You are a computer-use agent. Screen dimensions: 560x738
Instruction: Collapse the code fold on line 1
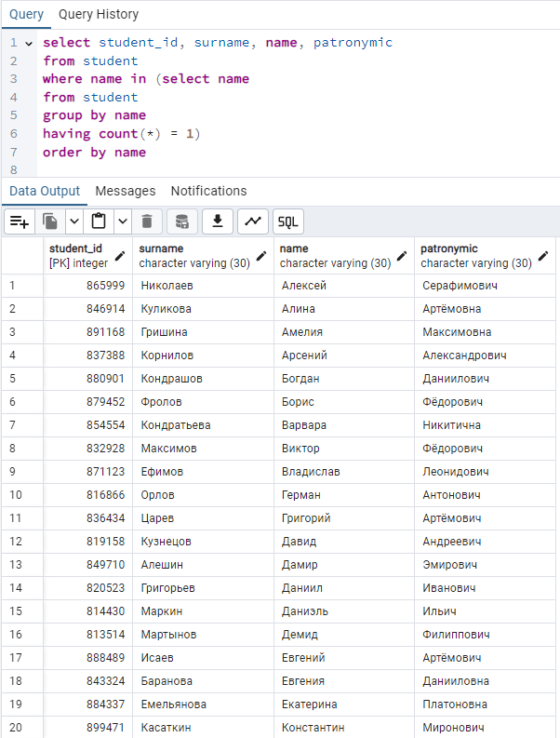[29, 44]
